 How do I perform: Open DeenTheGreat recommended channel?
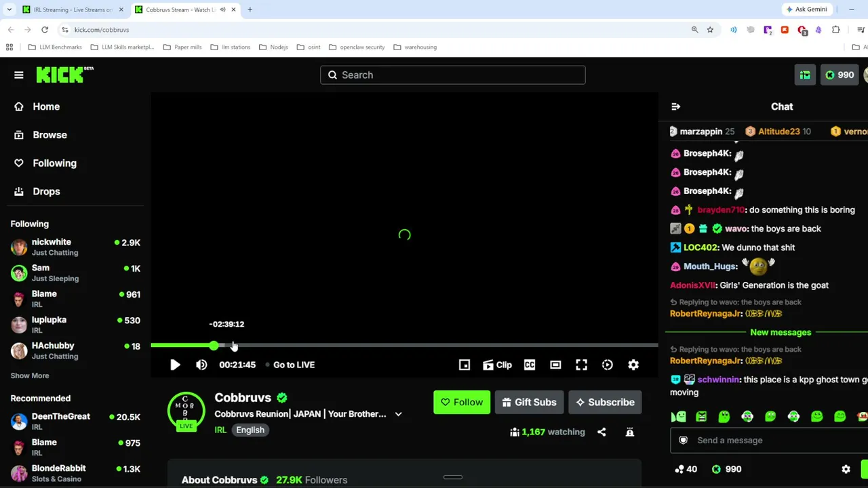pos(75,421)
